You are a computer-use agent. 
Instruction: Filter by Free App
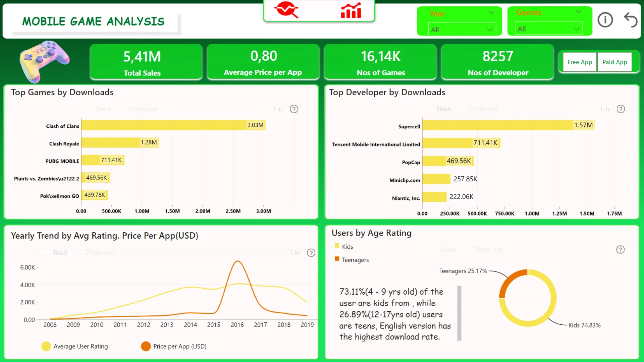click(x=580, y=62)
